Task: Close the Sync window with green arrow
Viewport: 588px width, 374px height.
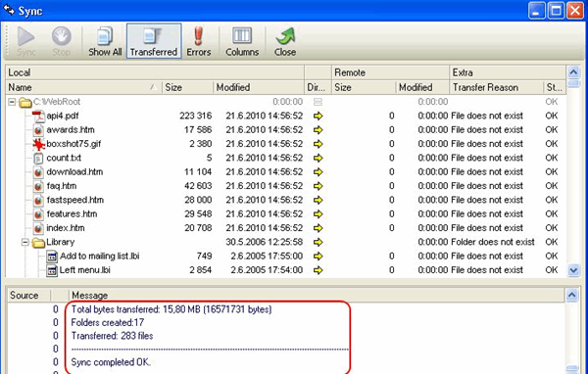Action: point(285,41)
